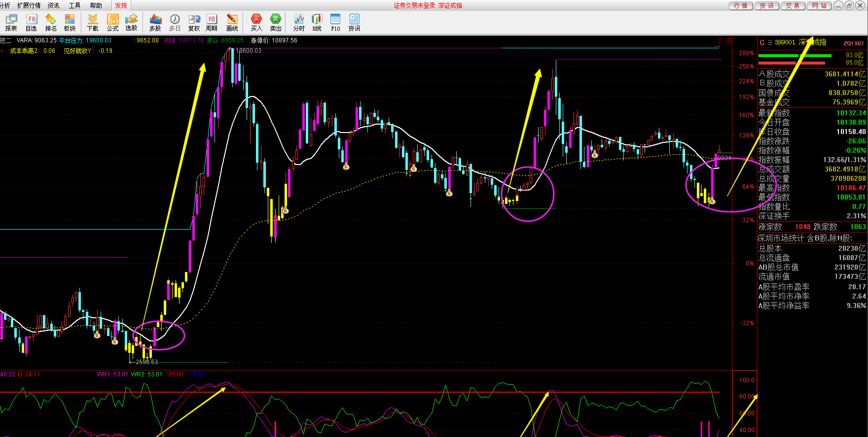Click the 下载 download icon
This screenshot has height=437, width=868.
(93, 23)
